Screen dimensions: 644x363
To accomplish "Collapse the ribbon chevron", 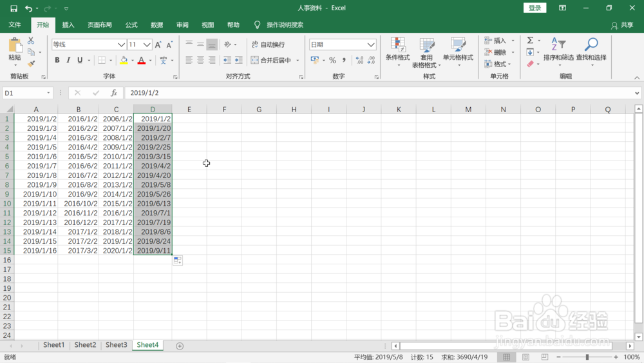I will (637, 77).
